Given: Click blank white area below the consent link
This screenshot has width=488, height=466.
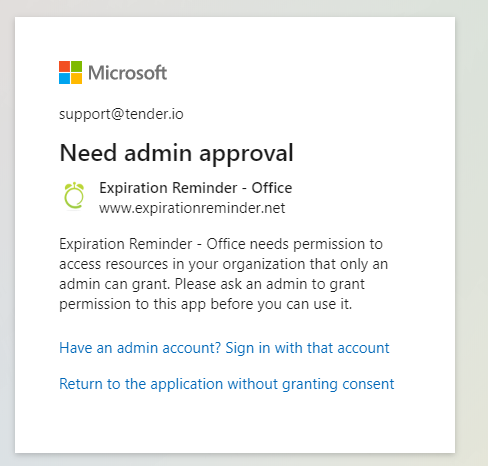Looking at the screenshot, I should (x=235, y=423).
